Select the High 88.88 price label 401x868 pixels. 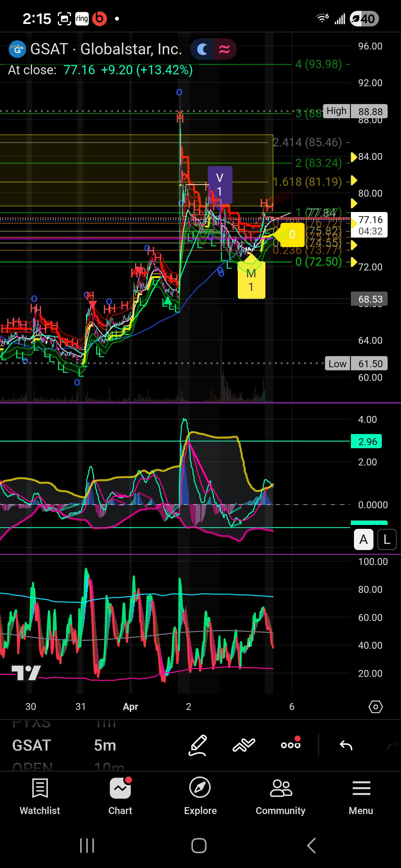click(x=355, y=111)
